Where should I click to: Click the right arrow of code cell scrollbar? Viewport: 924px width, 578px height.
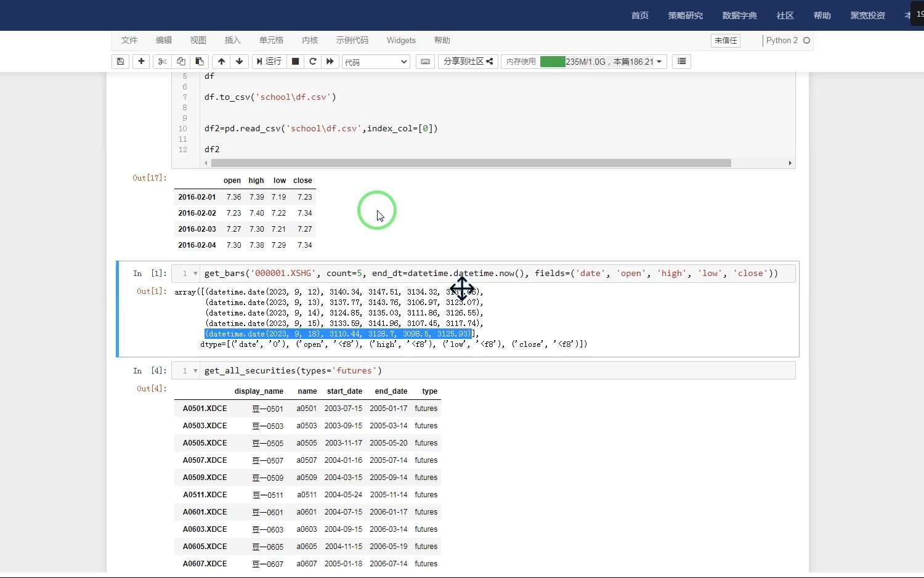point(790,163)
